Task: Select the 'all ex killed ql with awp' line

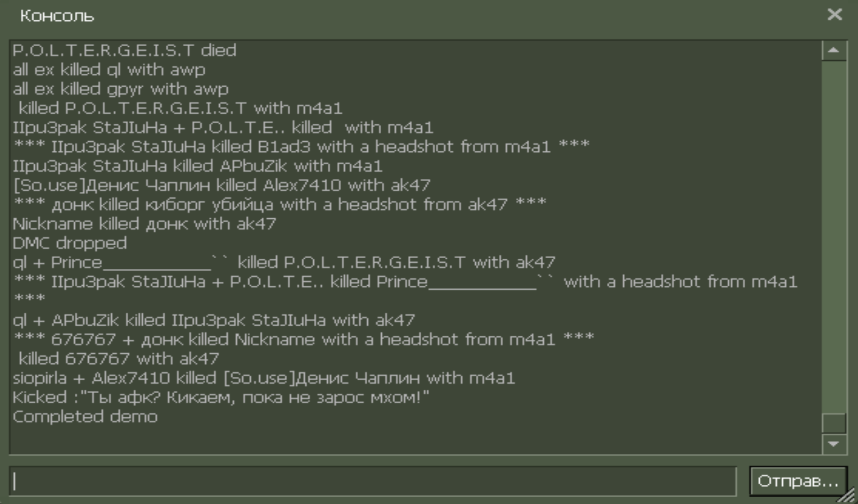Action: [109, 70]
